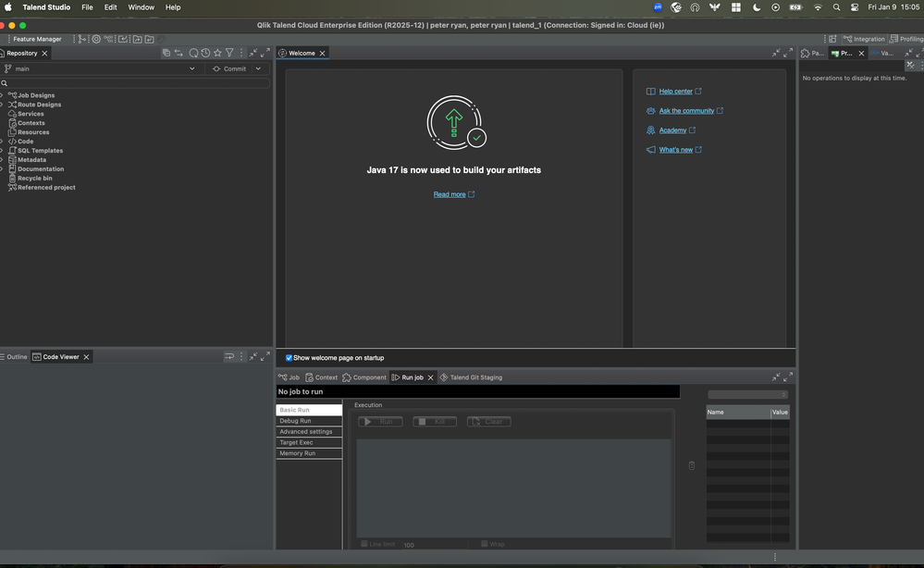
Task: Refresh the Repository view
Action: click(x=193, y=53)
